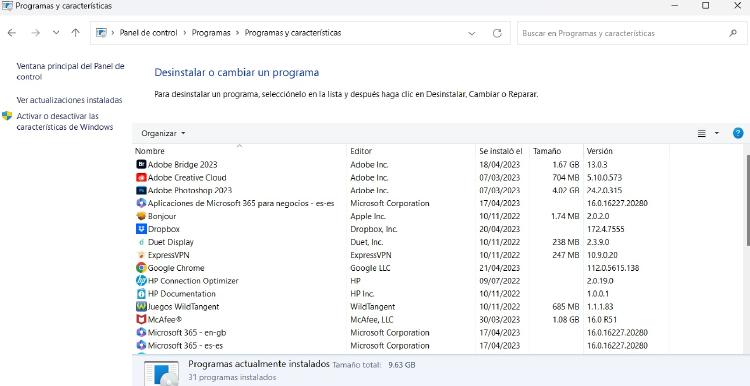750x386 pixels.
Task: Click the Programas breadcrumb
Action: coord(211,33)
